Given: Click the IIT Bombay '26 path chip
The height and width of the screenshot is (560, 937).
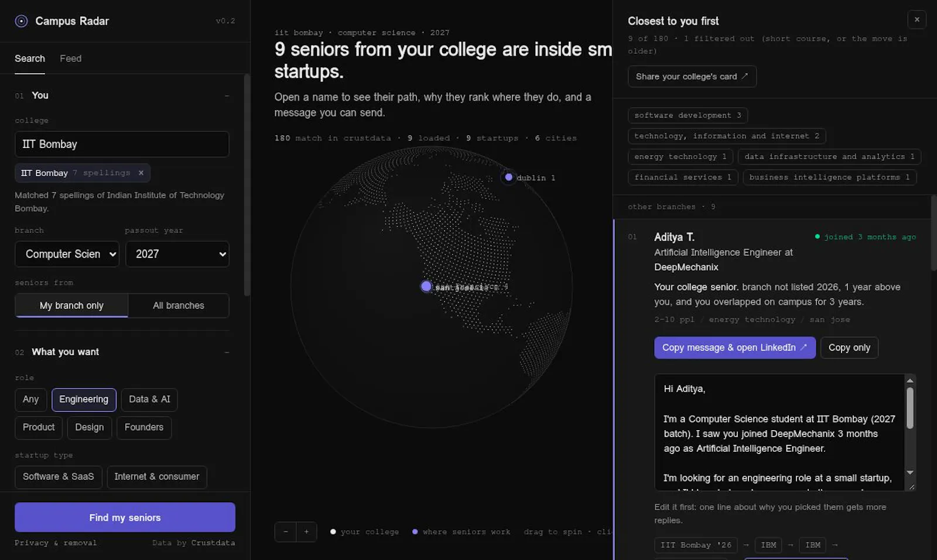Looking at the screenshot, I should [696, 545].
